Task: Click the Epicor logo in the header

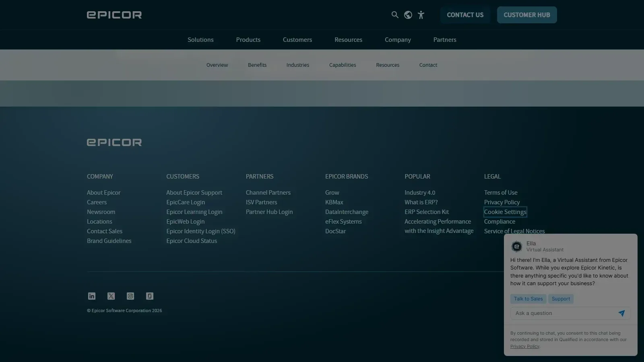Action: (x=114, y=15)
